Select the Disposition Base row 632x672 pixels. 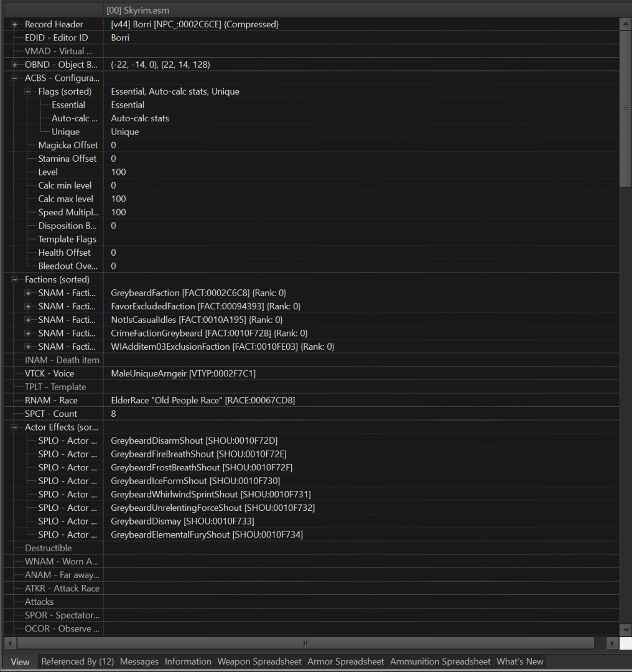tap(311, 226)
